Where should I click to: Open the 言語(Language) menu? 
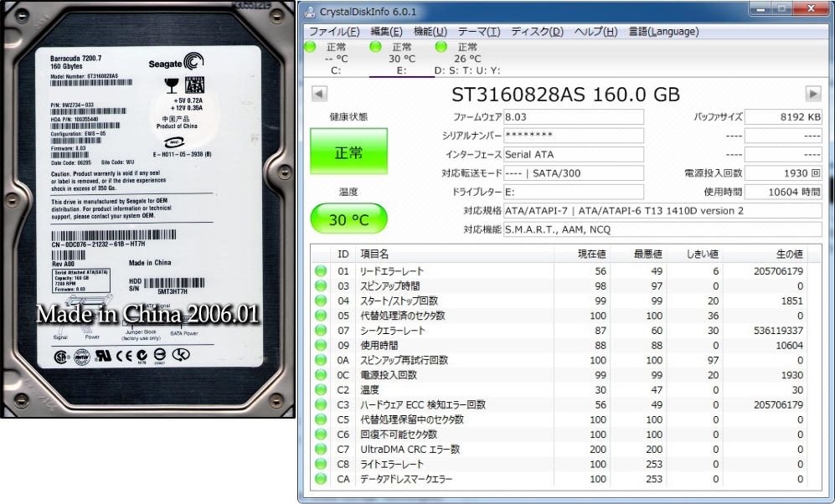click(663, 32)
